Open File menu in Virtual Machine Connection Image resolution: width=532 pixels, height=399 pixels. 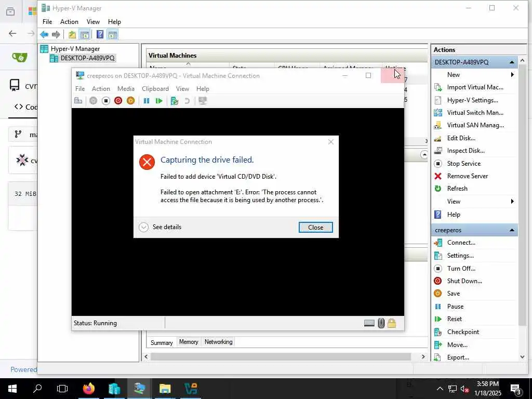click(80, 88)
